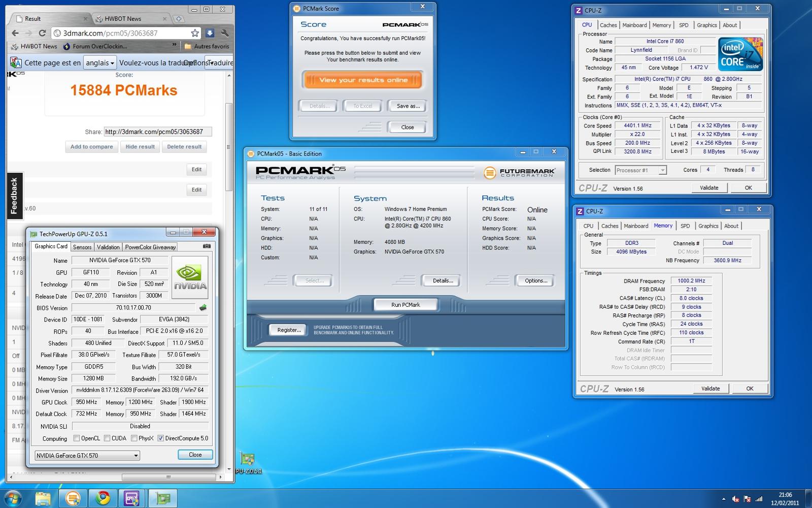Click Register... in PCMark05

tap(289, 330)
